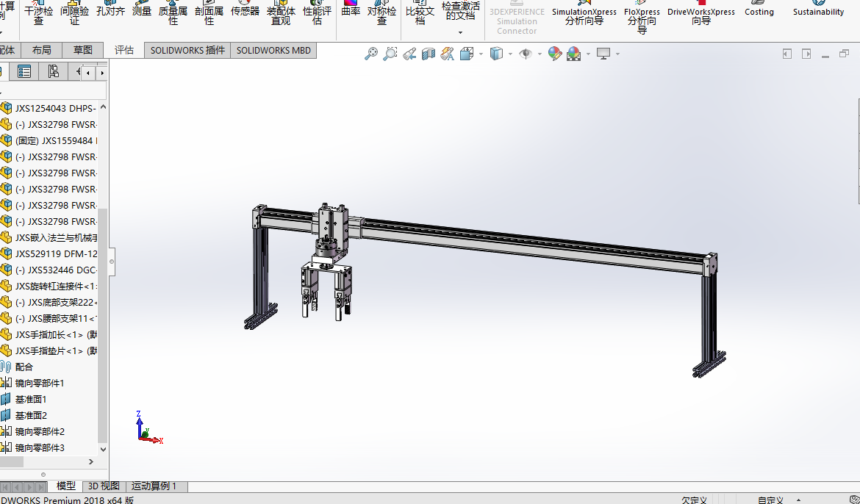The image size is (860, 504).
Task: Open the Display Style dropdown arrow
Action: point(510,54)
